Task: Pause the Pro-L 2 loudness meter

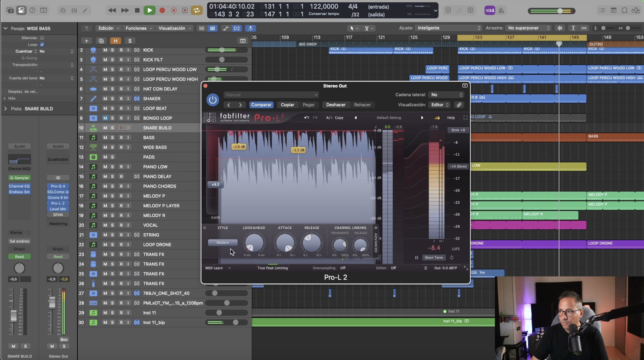Action: (416, 258)
